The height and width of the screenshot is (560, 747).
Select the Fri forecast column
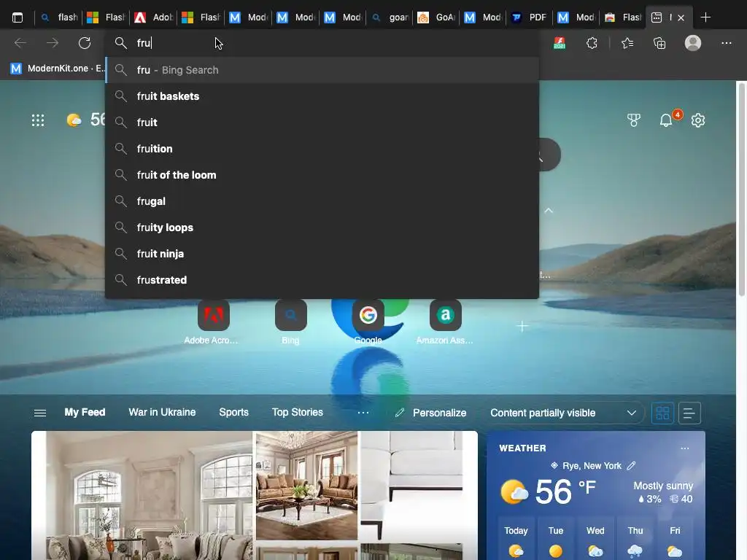675,540
